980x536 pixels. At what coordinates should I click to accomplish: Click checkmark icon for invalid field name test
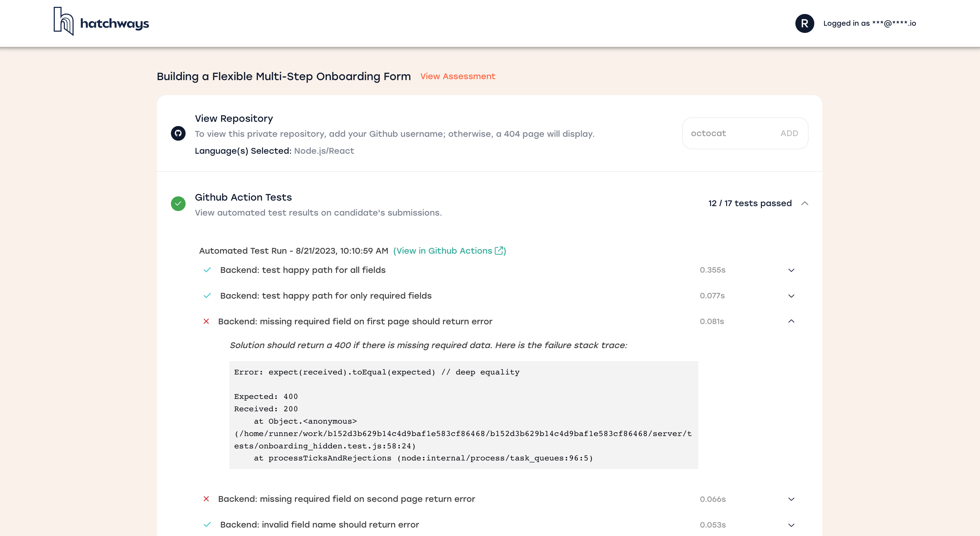point(207,525)
